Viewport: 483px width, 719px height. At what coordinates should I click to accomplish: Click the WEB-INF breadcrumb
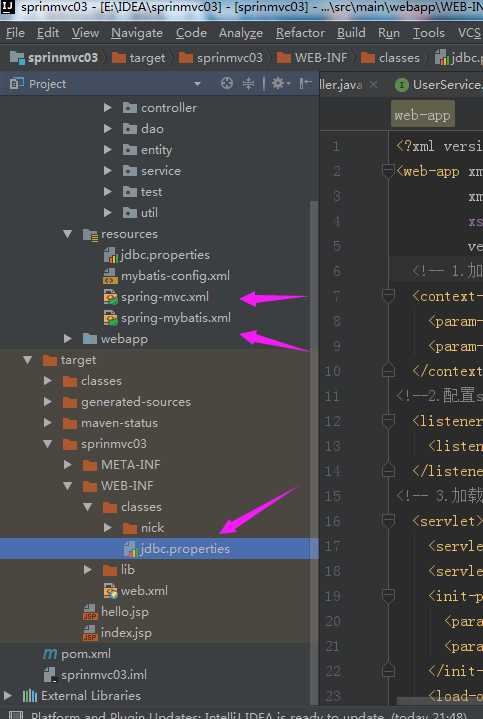point(312,58)
